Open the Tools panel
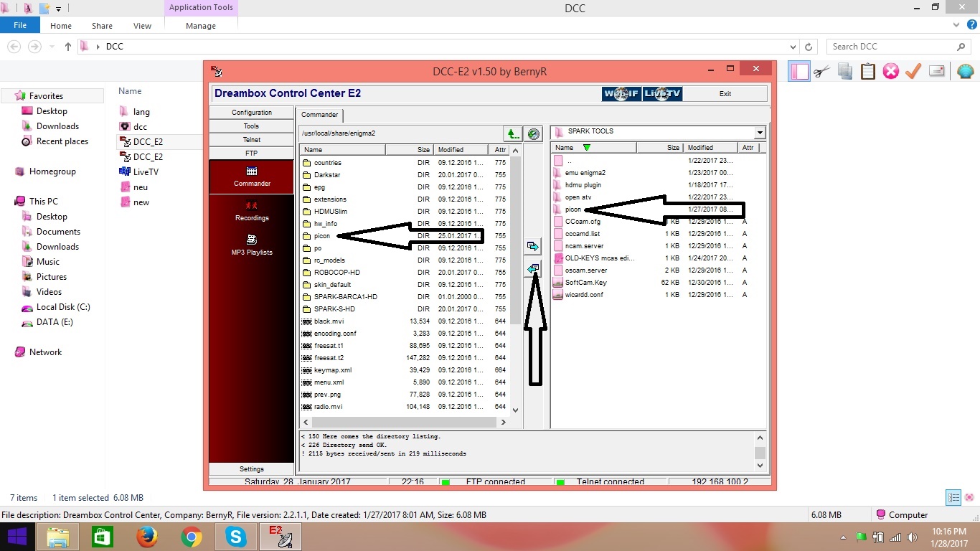Image resolution: width=980 pixels, height=551 pixels. (252, 126)
